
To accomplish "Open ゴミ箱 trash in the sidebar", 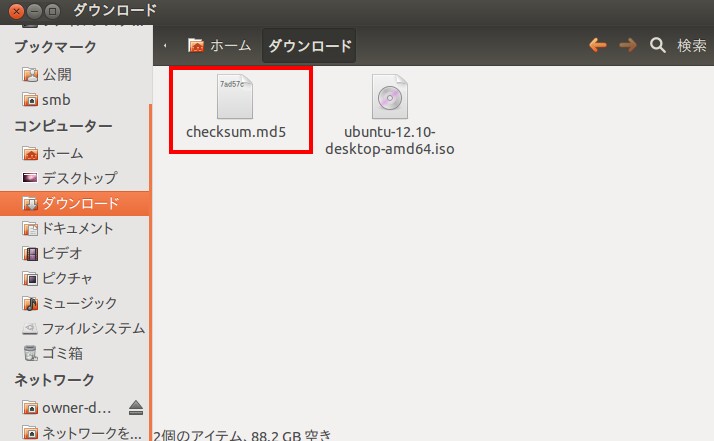I will (x=75, y=353).
